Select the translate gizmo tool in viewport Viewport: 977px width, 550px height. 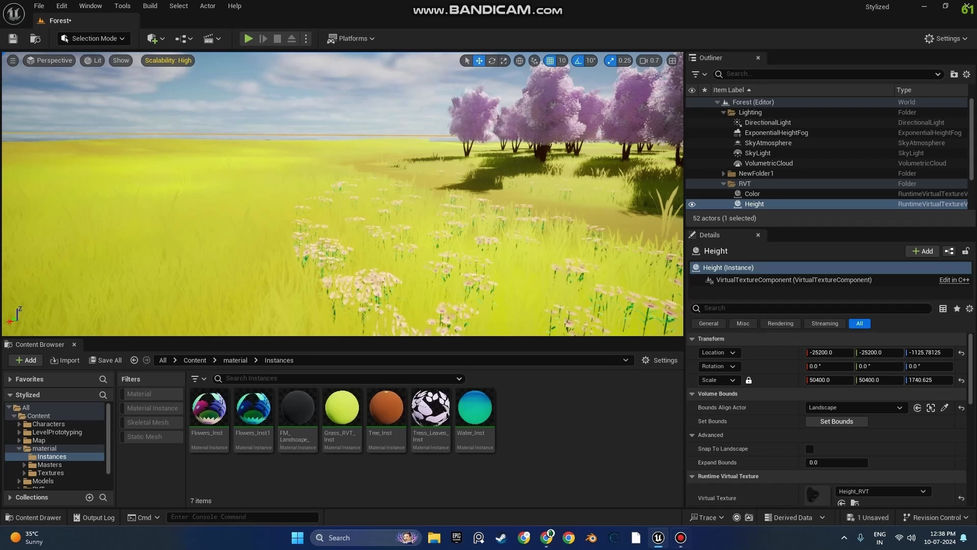pos(479,61)
